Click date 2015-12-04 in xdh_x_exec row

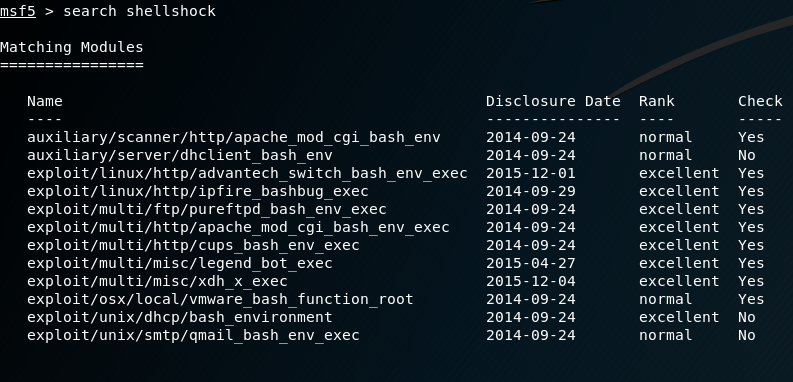[x=531, y=281]
